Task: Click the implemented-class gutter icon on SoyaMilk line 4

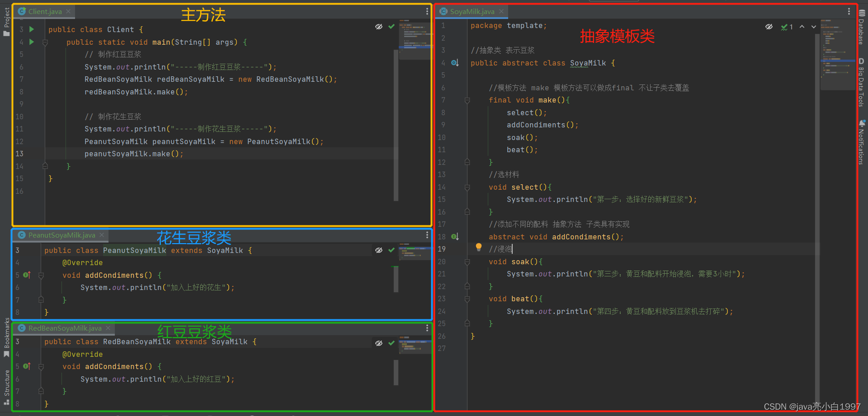Action: (x=455, y=63)
